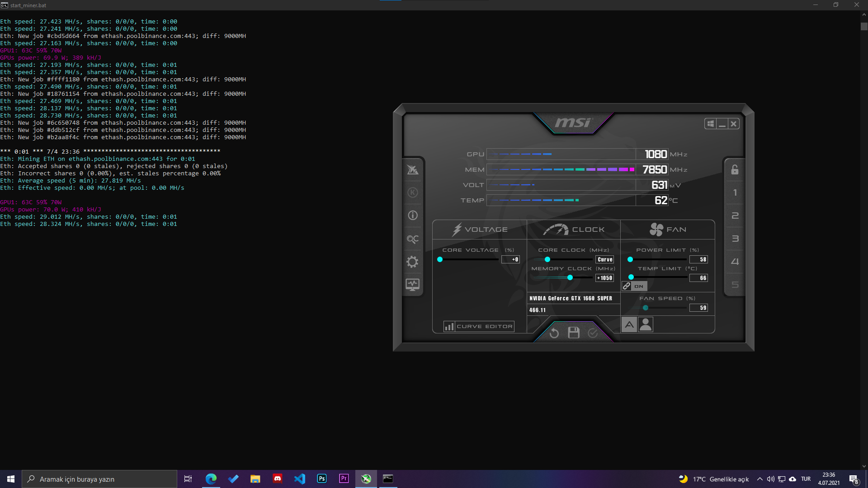This screenshot has width=868, height=488.
Task: Click the Curve core clock field
Action: pos(605,259)
